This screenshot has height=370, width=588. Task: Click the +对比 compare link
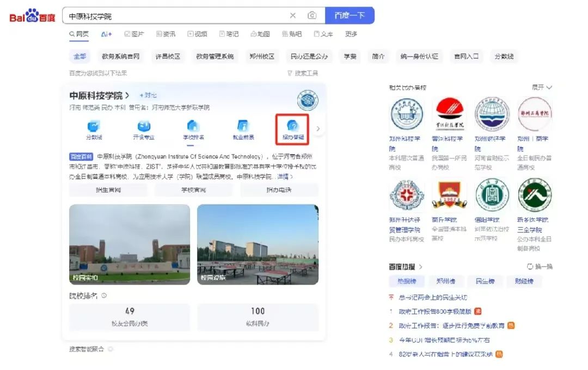(148, 95)
